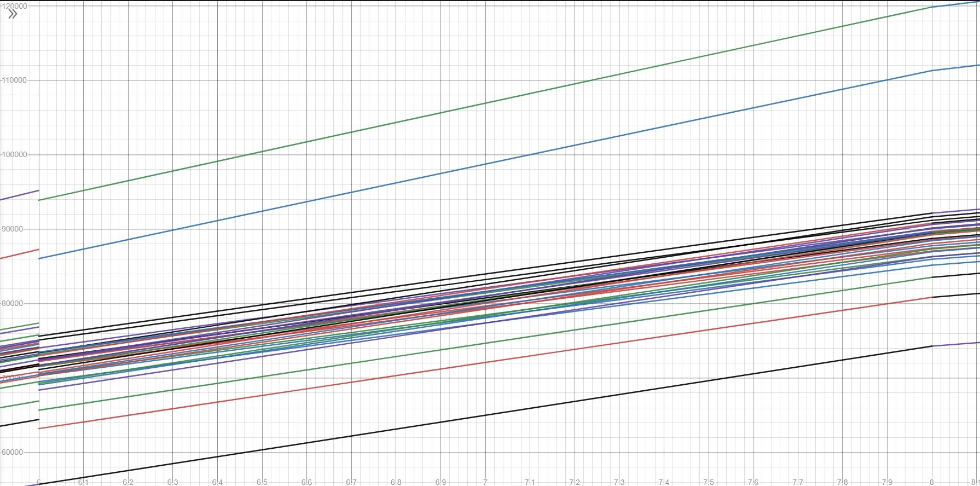
Task: Expand the expression list with the double chevron
Action: [13, 14]
